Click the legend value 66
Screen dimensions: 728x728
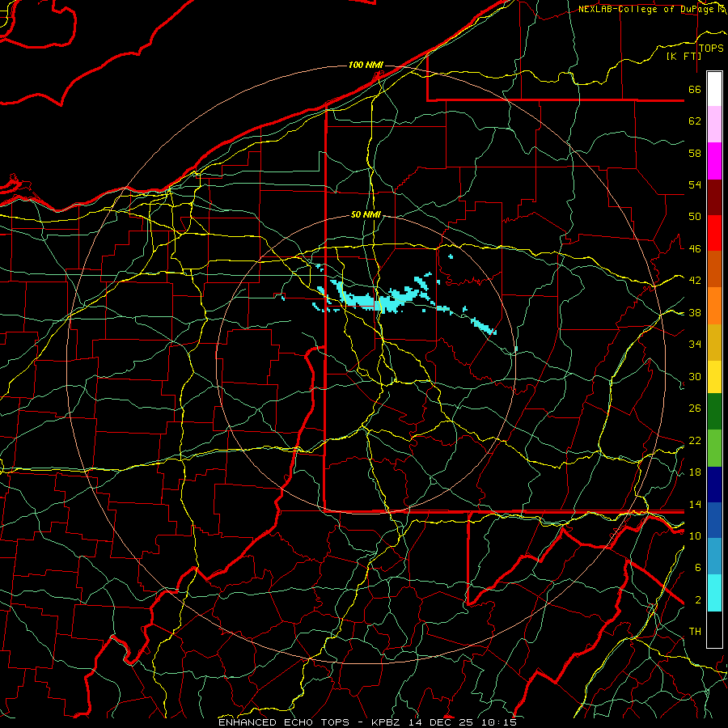(x=695, y=89)
